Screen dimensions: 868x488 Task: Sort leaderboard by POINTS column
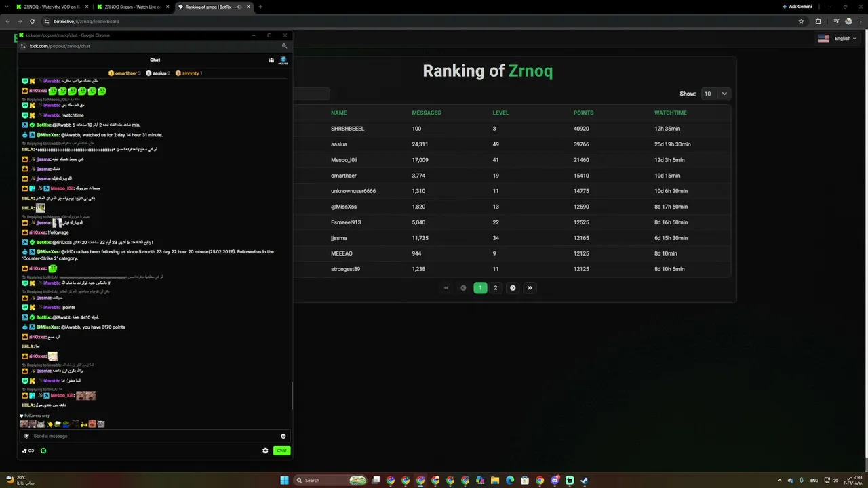[x=583, y=113]
